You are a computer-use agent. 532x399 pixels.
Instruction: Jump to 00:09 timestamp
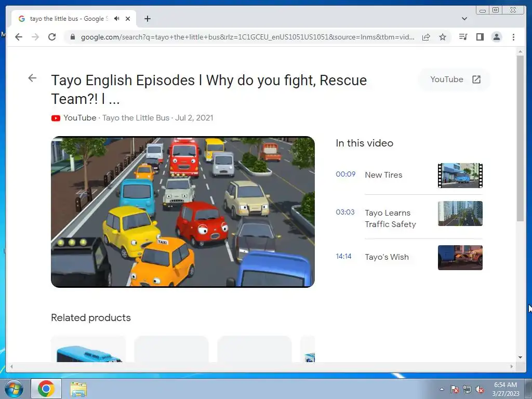coord(345,174)
